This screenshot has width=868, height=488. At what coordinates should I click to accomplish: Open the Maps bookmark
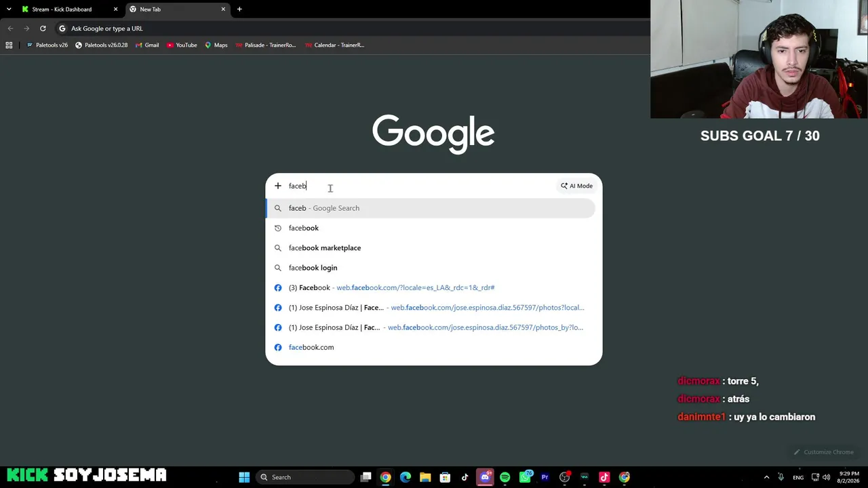click(216, 45)
